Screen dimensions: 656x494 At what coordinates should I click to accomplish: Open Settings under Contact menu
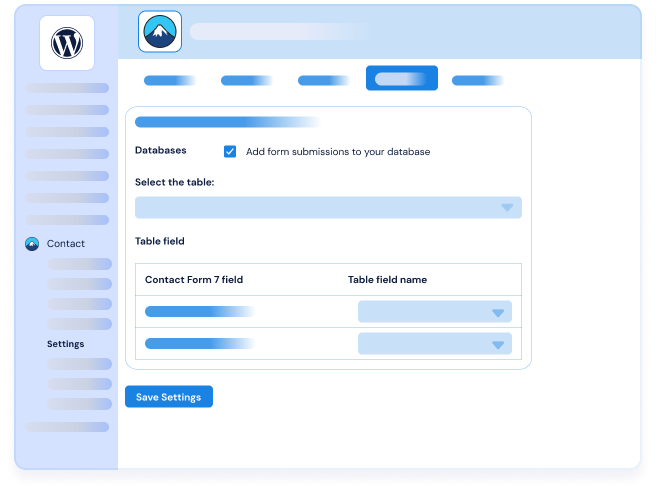tap(66, 344)
